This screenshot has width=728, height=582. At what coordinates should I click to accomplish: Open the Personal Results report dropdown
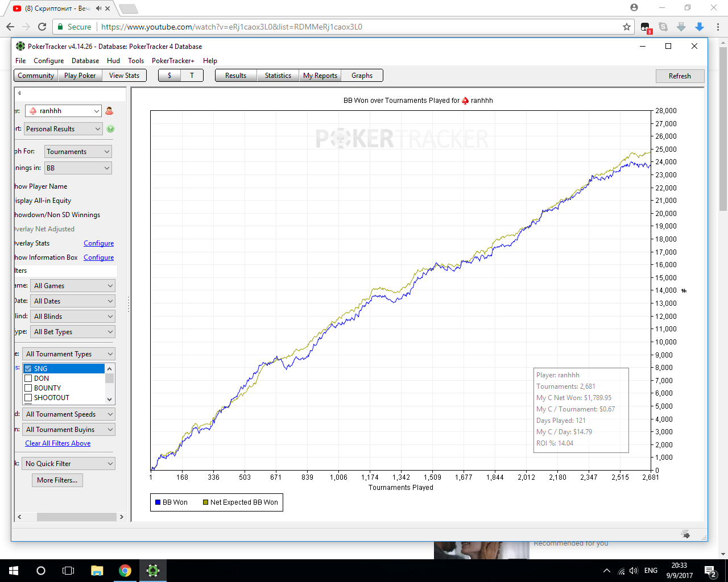[63, 129]
